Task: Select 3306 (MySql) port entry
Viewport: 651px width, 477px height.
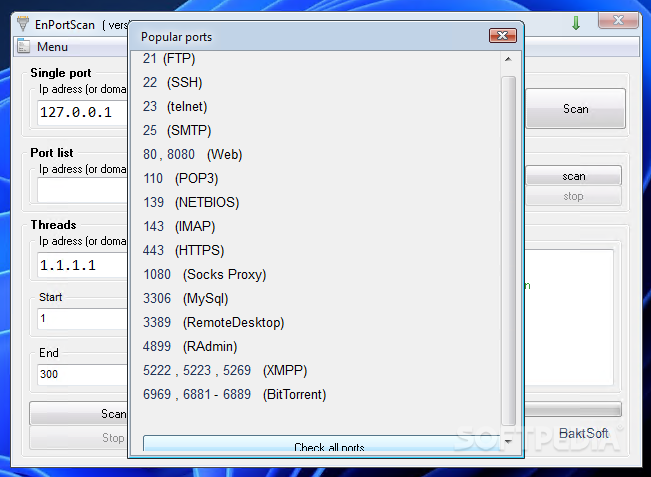Action: point(186,298)
